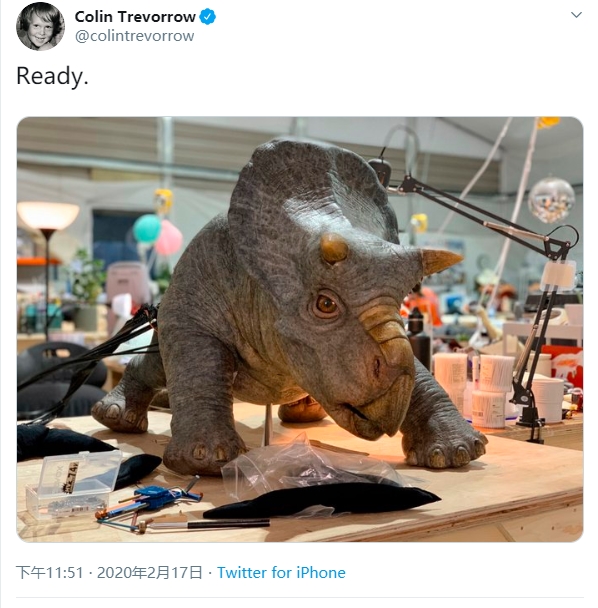Click the teal and pink balloons

pyautogui.click(x=158, y=235)
